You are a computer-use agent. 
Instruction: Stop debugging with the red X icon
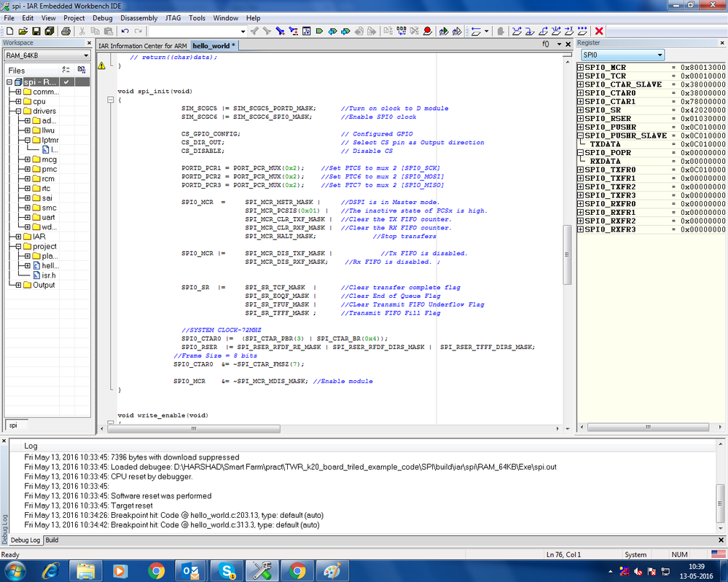coord(599,31)
